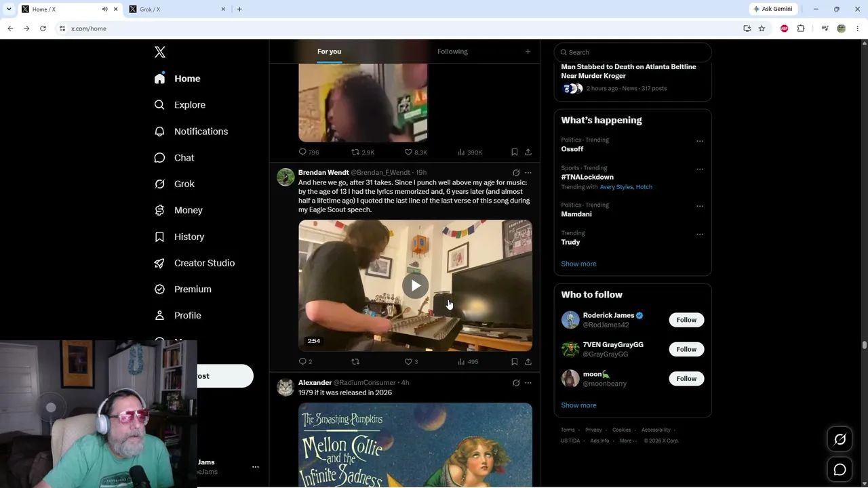Image resolution: width=868 pixels, height=488 pixels.
Task: Add a new timeline tab with plus
Action: pyautogui.click(x=528, y=52)
